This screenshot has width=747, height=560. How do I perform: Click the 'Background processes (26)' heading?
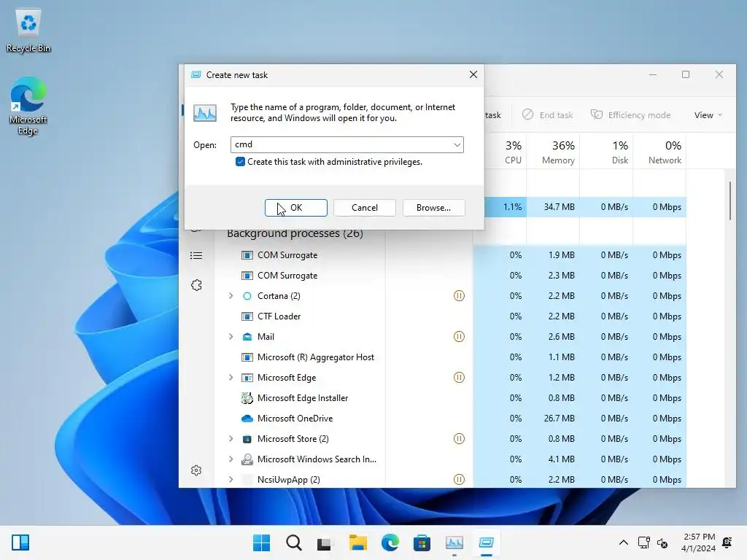[x=295, y=233]
